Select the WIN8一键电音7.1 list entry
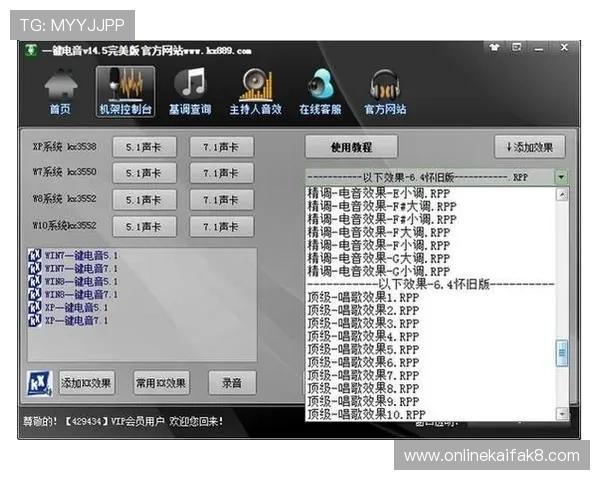This screenshot has width=600, height=480. 73,294
